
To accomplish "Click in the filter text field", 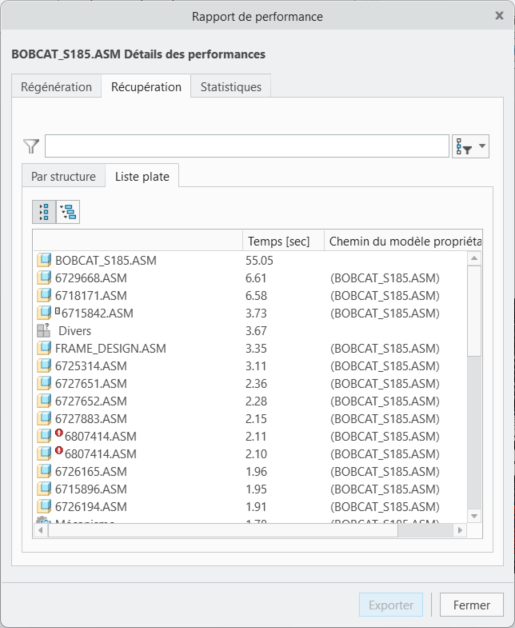I will [x=247, y=146].
